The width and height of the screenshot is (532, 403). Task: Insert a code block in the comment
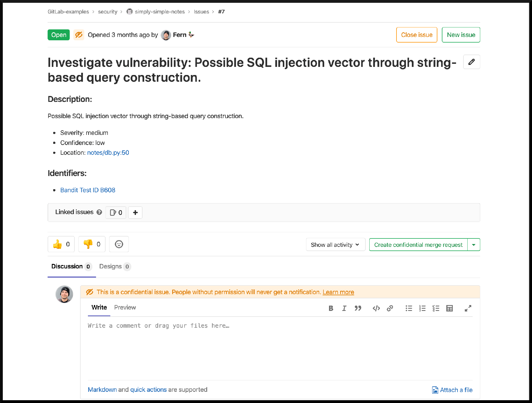376,308
